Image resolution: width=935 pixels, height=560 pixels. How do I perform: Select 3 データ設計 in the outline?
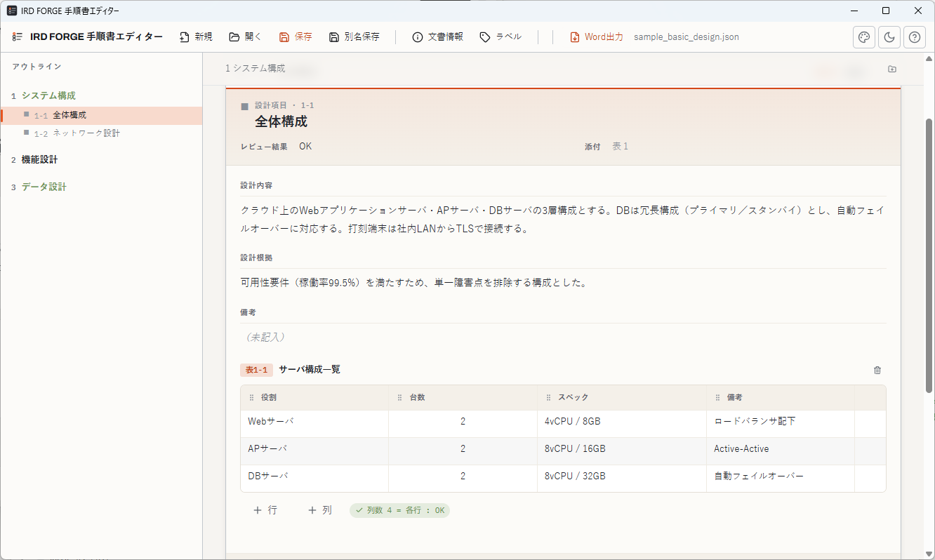click(44, 187)
